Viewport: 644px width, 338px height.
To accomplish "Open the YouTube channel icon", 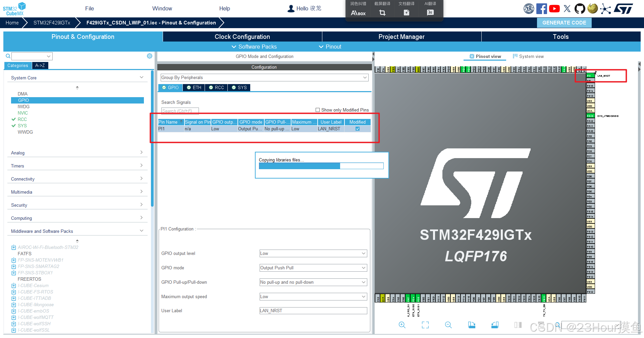I will [554, 8].
